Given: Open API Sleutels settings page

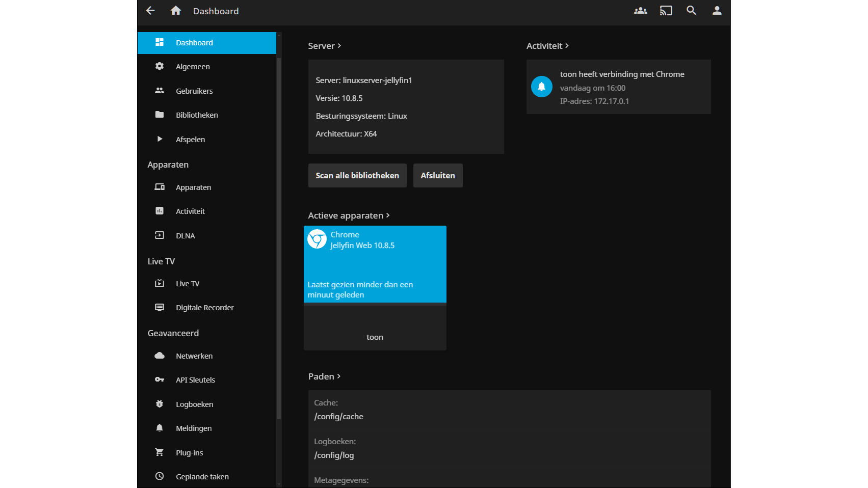Looking at the screenshot, I should 195,380.
